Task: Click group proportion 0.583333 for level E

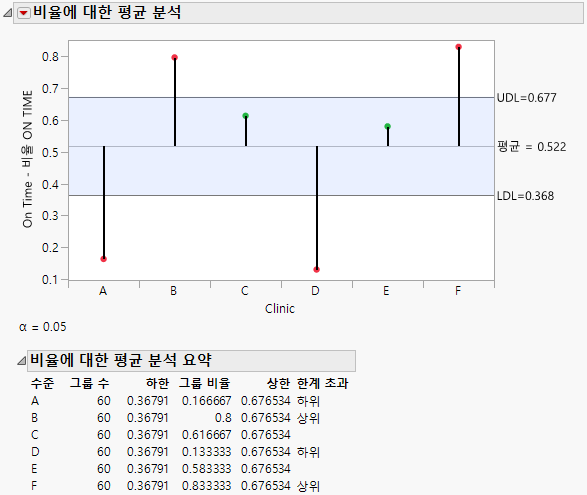Action: coord(206,469)
